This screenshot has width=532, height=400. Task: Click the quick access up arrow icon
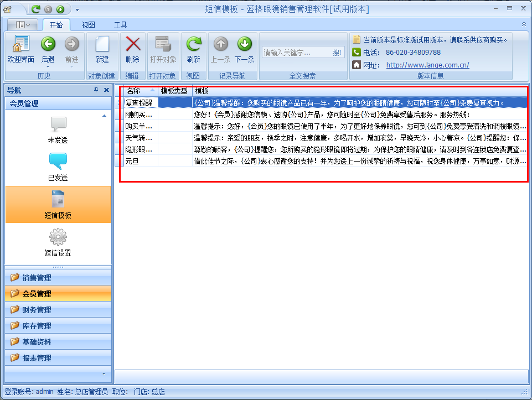click(x=48, y=9)
